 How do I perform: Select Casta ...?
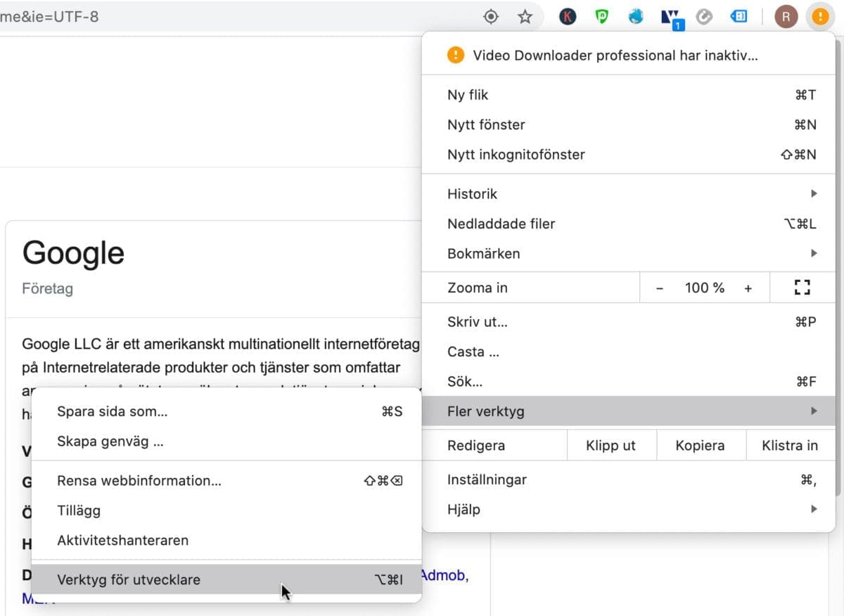[x=628, y=352]
